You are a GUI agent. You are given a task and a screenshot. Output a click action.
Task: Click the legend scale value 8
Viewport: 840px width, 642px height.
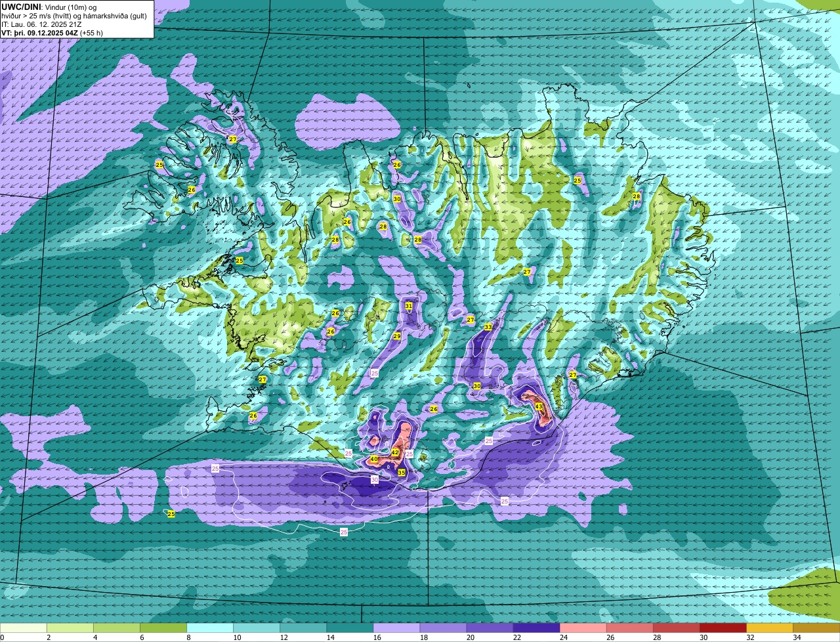(x=188, y=637)
